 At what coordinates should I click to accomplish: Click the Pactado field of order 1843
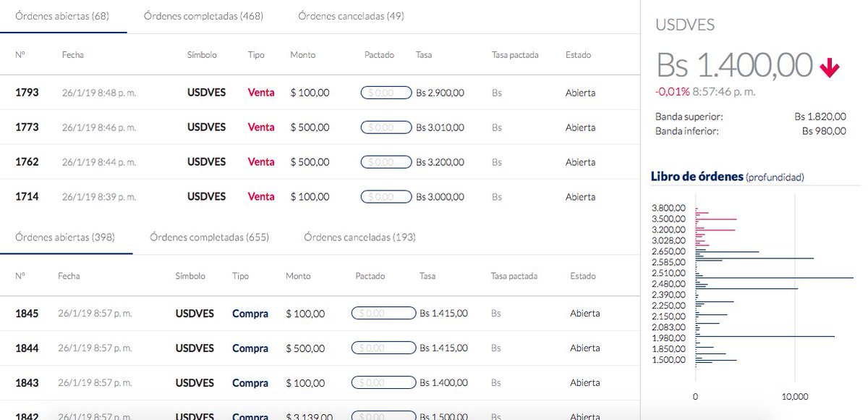coord(383,383)
